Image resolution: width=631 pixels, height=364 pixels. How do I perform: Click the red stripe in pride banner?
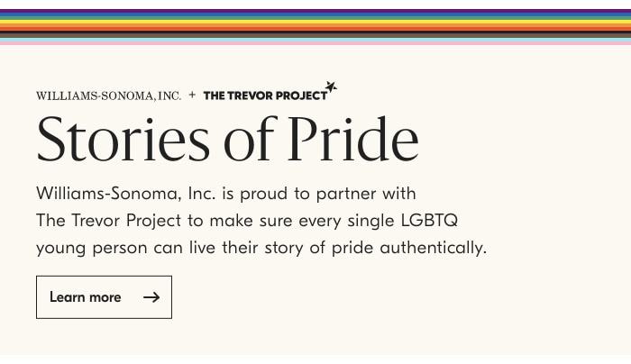point(315,29)
